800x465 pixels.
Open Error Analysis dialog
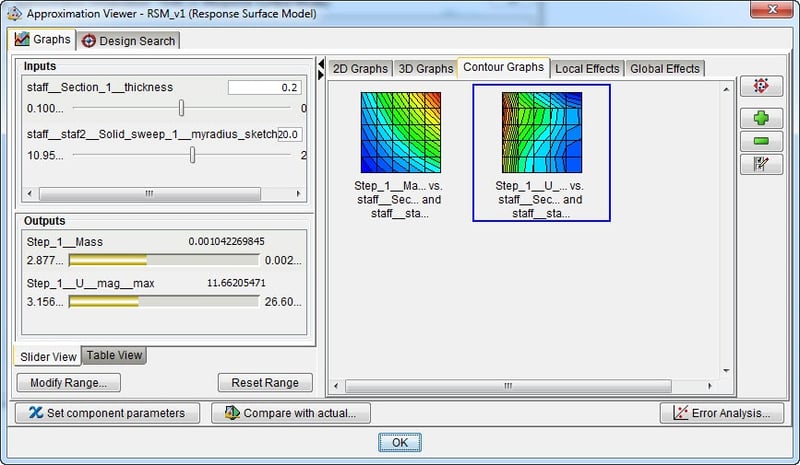[721, 413]
